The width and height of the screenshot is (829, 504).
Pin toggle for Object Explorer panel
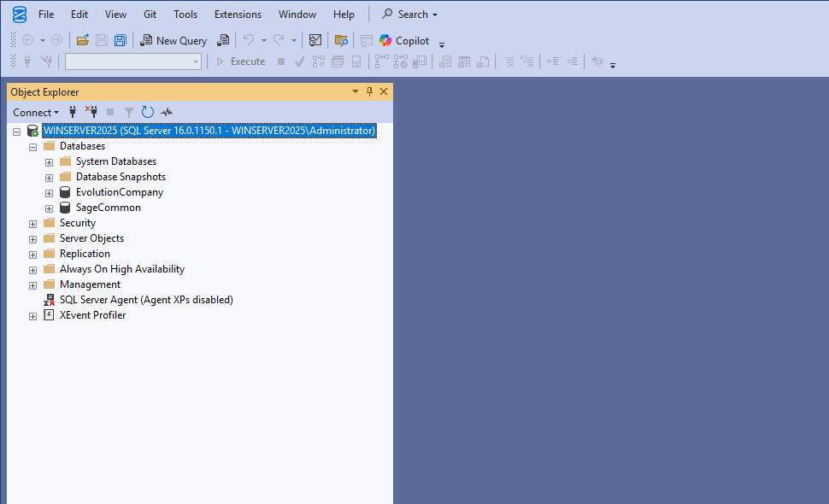[369, 91]
